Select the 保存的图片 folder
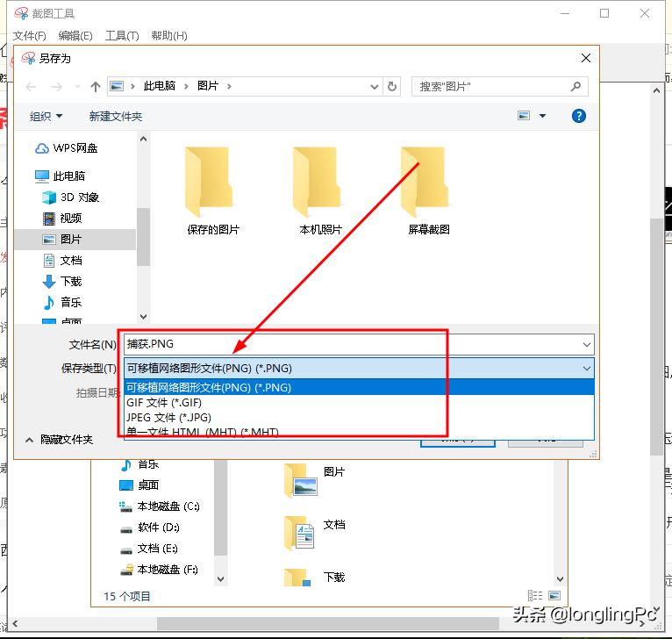The image size is (672, 639). tap(212, 190)
